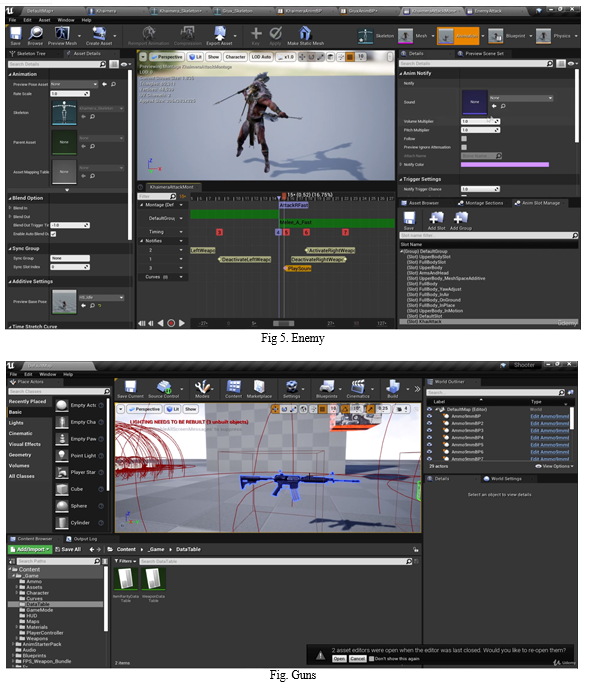597x691 pixels.
Task: Click the Create Asset icon
Action: (x=99, y=34)
